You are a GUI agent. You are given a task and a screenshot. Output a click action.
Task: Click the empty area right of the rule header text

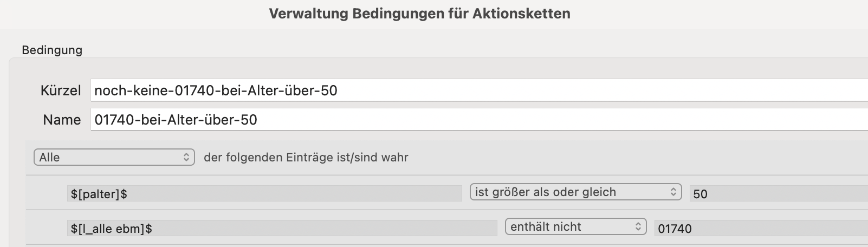638,158
